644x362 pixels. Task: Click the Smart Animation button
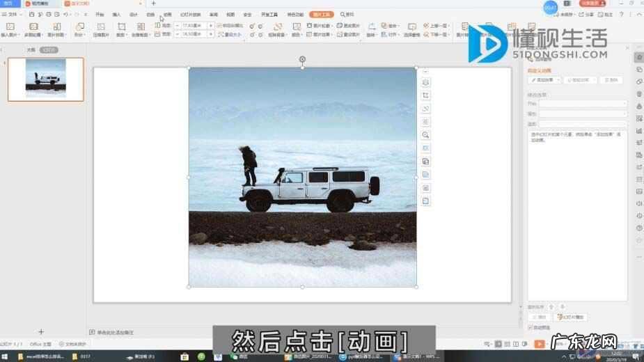click(580, 80)
